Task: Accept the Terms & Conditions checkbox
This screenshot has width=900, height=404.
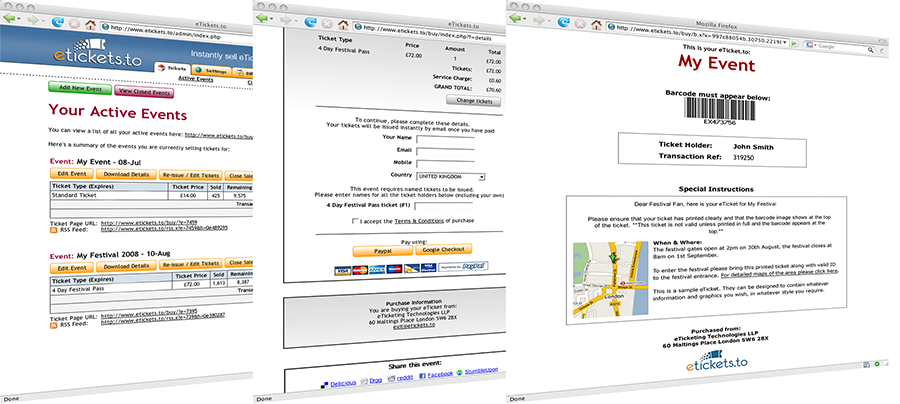Action: click(356, 222)
